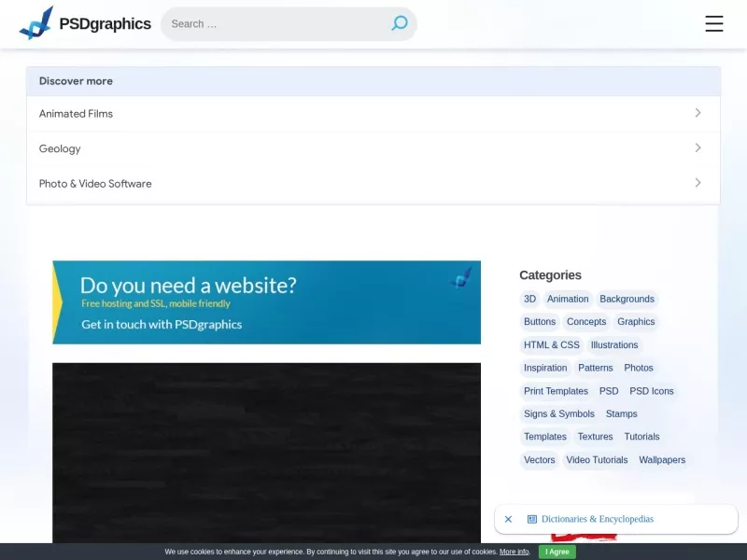Viewport: 747px width, 560px height.
Task: Select the Illustrations category tag
Action: tap(614, 345)
